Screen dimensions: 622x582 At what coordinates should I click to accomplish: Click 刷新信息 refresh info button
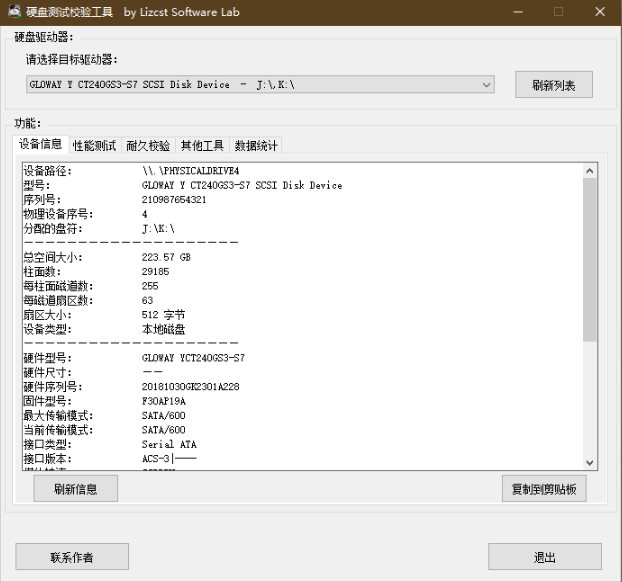point(75,489)
